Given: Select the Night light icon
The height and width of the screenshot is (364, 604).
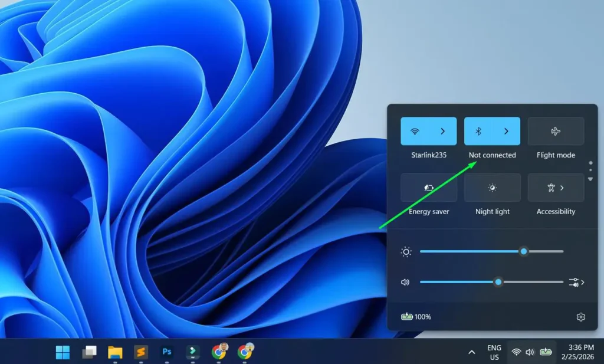Looking at the screenshot, I should (x=492, y=187).
